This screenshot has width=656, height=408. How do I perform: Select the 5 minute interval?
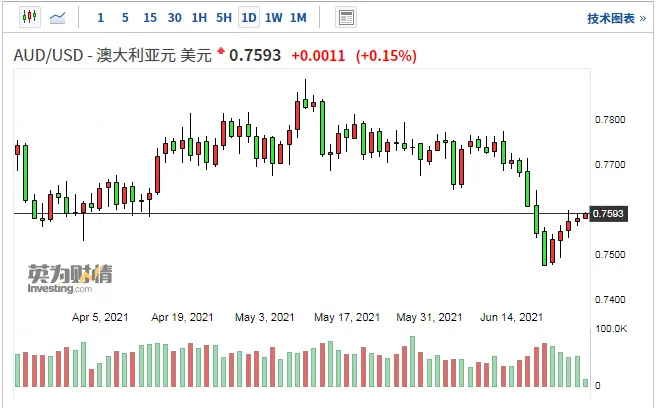tap(125, 18)
